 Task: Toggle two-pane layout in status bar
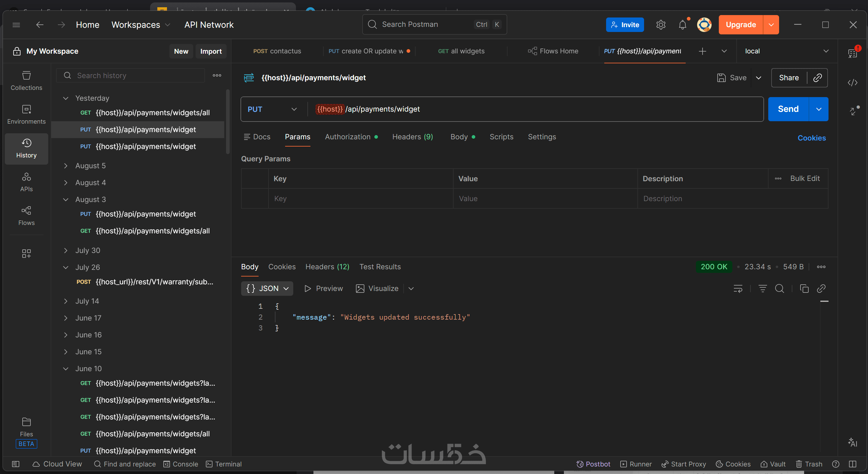[x=853, y=464]
